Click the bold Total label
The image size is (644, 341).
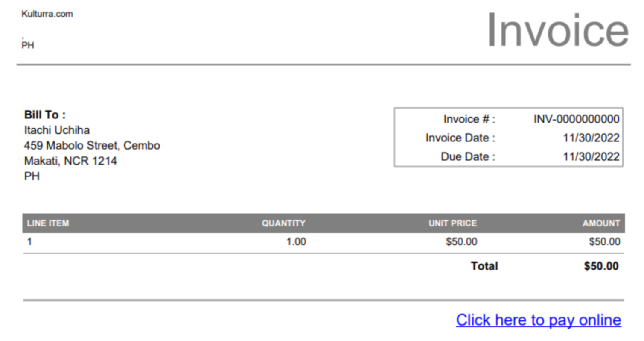point(484,266)
